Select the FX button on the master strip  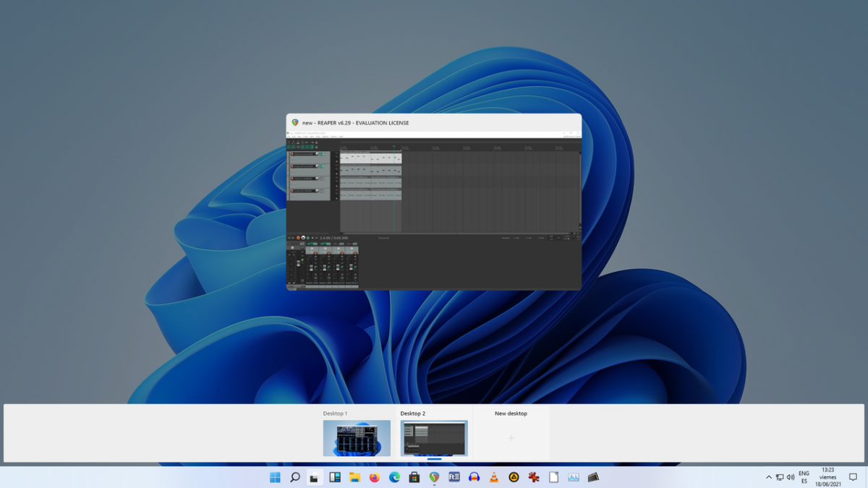coord(302,260)
